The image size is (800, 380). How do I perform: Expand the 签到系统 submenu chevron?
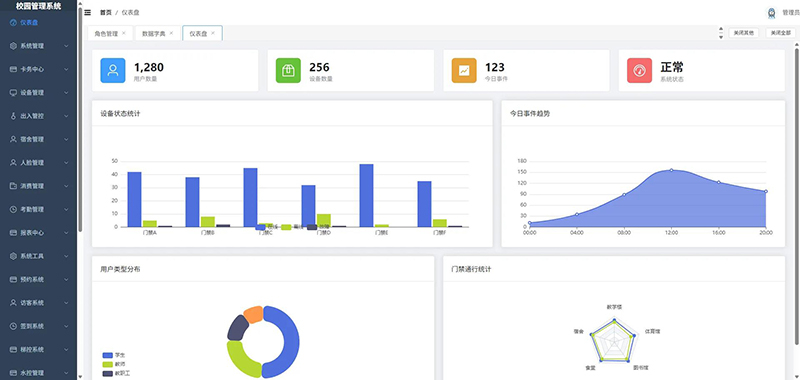tap(66, 326)
